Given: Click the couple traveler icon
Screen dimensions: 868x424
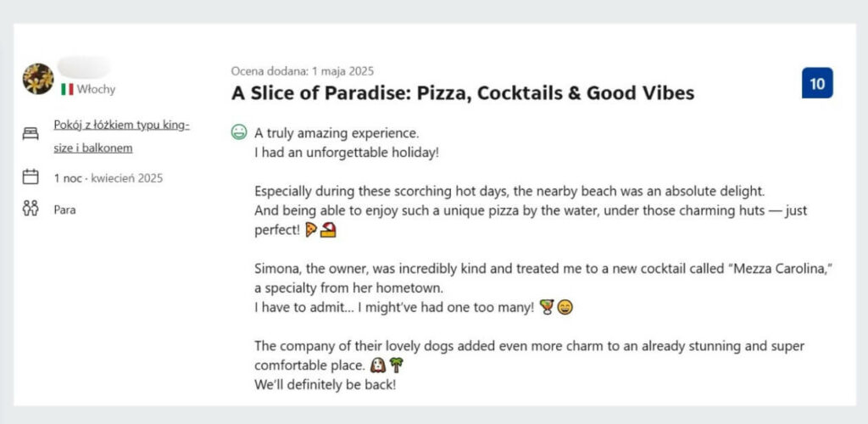Looking at the screenshot, I should coord(31,209).
